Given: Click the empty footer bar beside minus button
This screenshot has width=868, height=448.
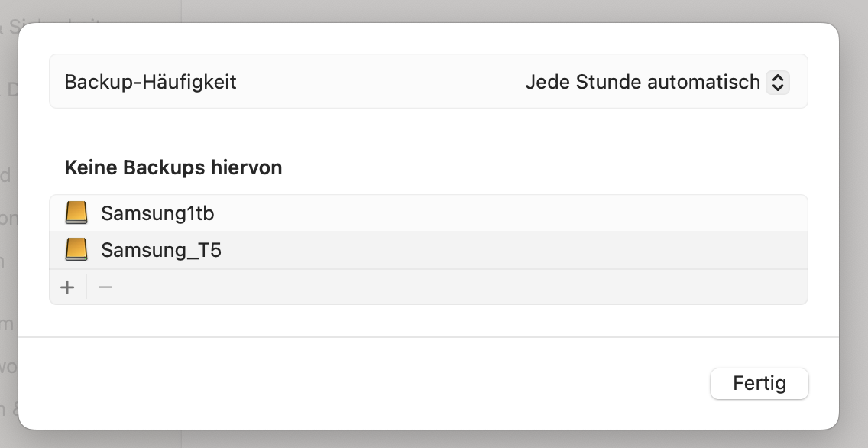Looking at the screenshot, I should pyautogui.click(x=458, y=287).
